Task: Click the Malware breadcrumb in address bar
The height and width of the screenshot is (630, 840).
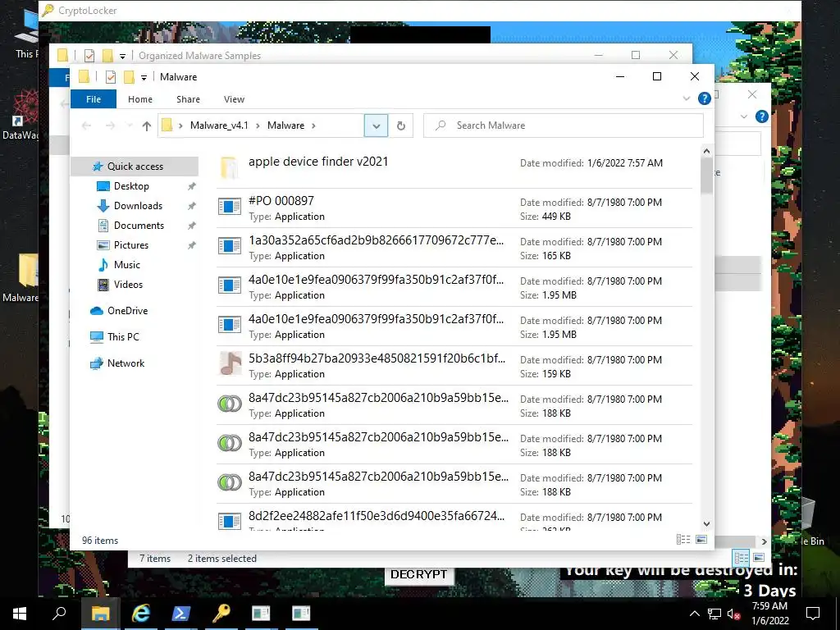Action: point(285,126)
